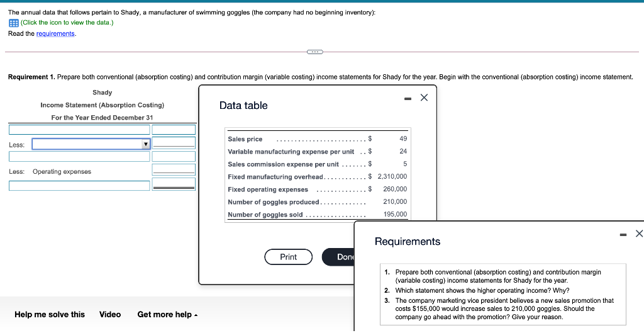This screenshot has height=333, width=644.
Task: Expand the collapsed section ellipsis handle
Action: 315,52
